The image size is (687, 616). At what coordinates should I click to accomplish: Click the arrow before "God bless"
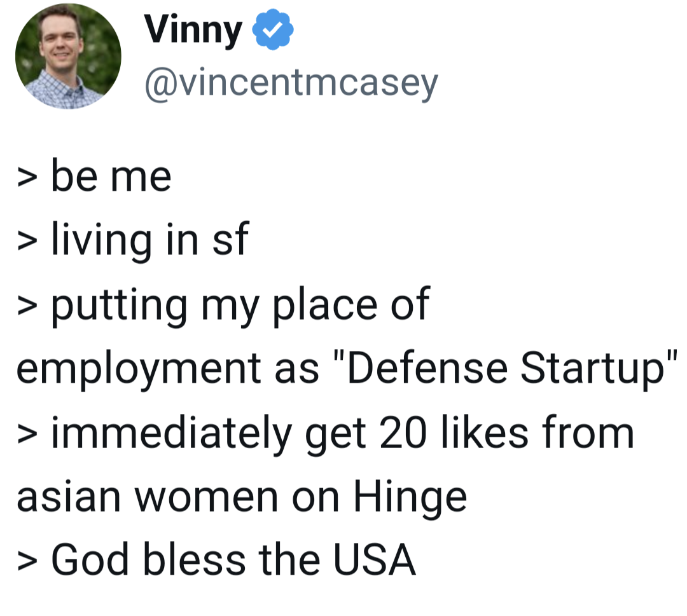[27, 561]
